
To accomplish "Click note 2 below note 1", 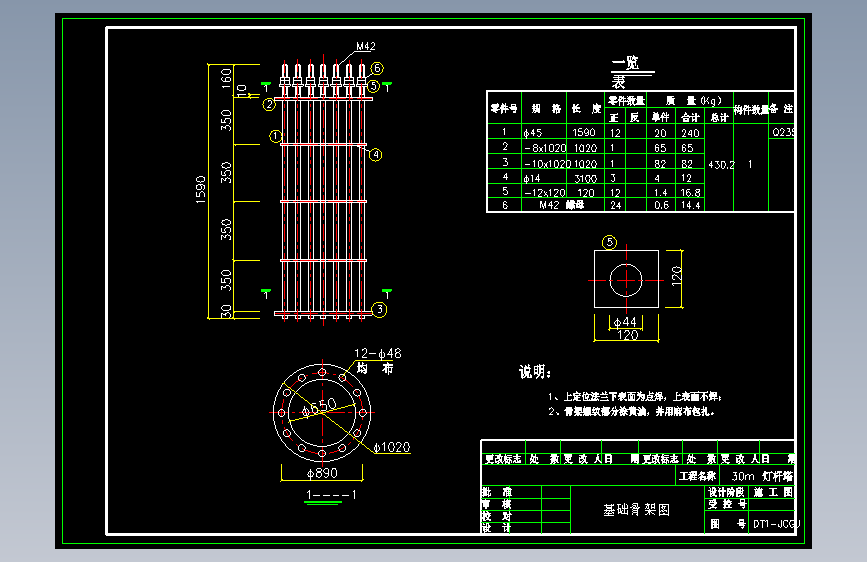I will pos(631,412).
